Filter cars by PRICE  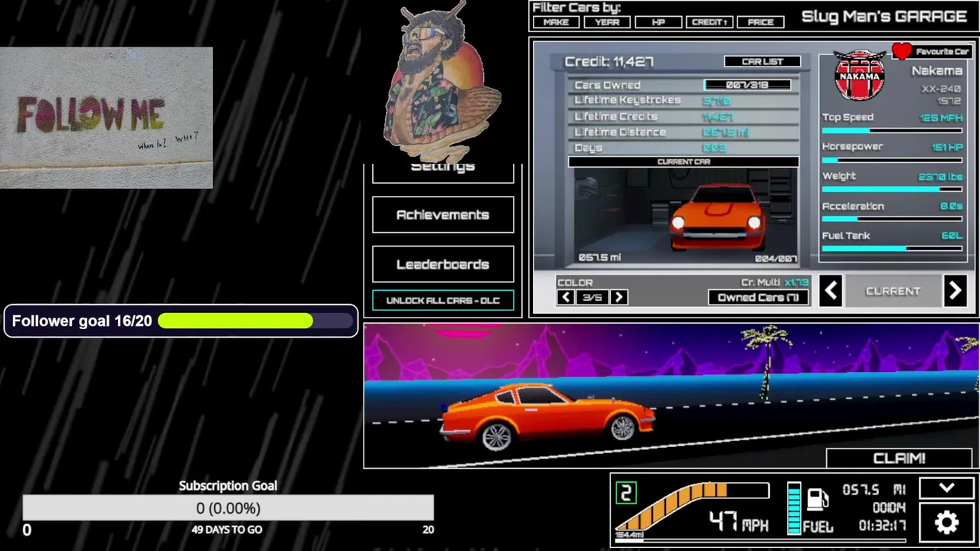coord(761,22)
